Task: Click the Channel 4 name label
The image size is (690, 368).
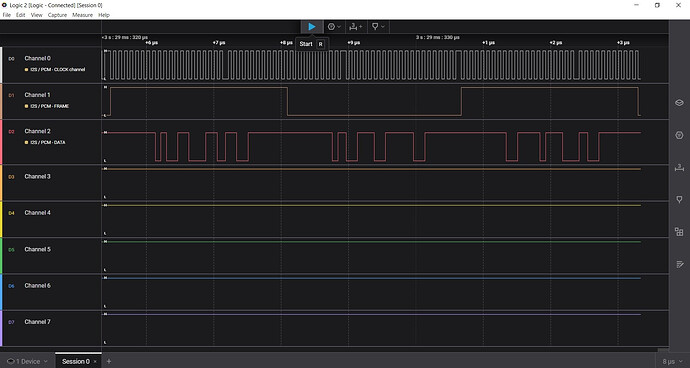Action: [x=37, y=213]
